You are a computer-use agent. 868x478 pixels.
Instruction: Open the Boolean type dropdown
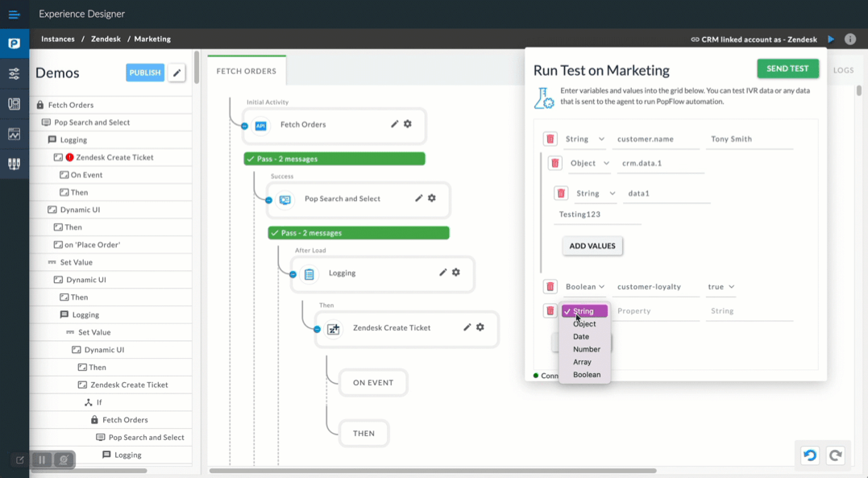coord(584,287)
